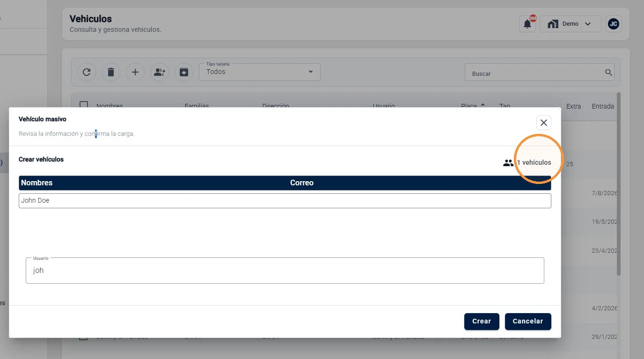This screenshot has height=359, width=644.
Task: Select the John Doe row
Action: coord(285,201)
